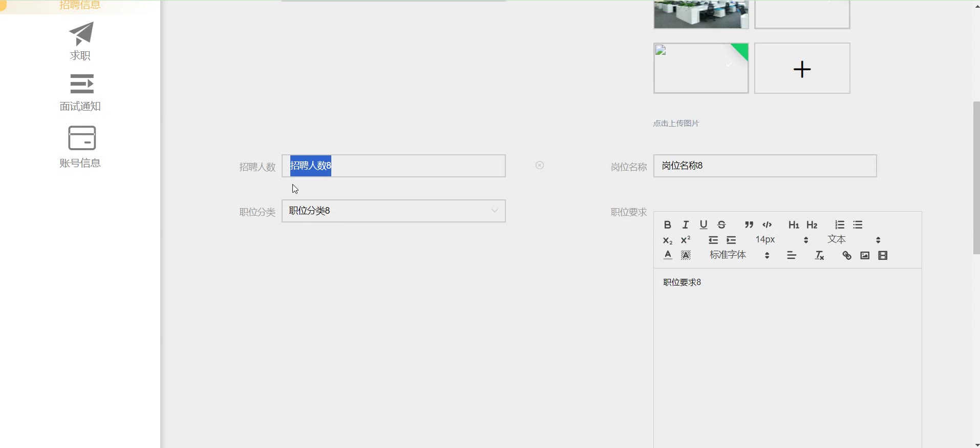Click the 招聘人数 label
980x448 pixels.
[257, 167]
